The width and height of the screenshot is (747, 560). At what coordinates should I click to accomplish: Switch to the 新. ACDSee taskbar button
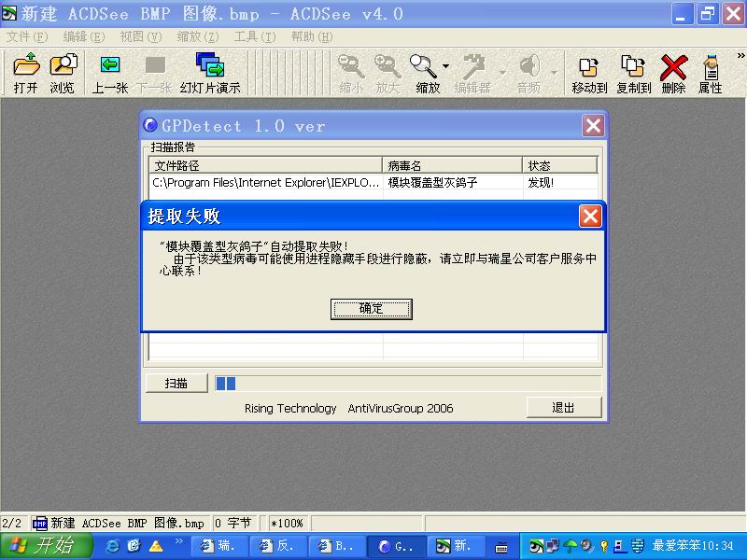456,546
